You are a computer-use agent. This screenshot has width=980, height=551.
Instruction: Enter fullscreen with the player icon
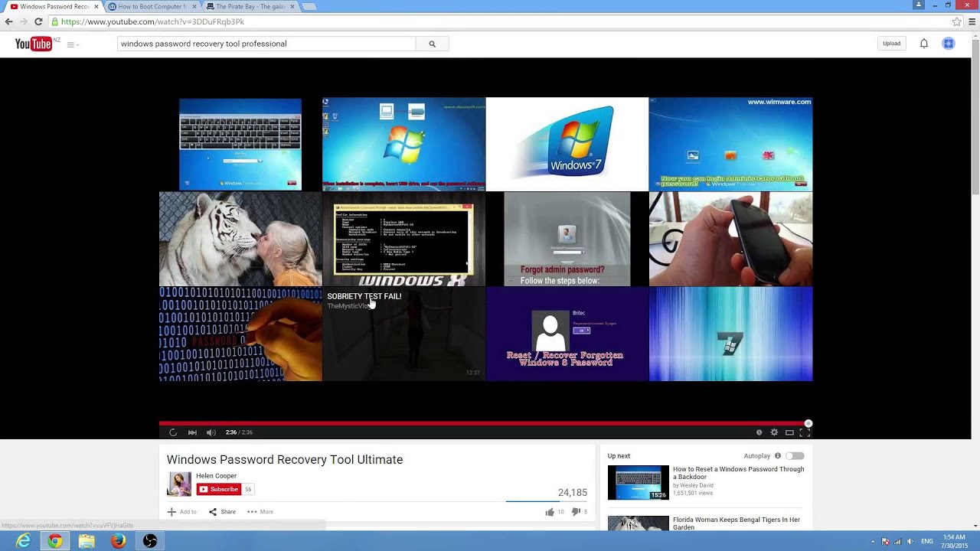804,432
